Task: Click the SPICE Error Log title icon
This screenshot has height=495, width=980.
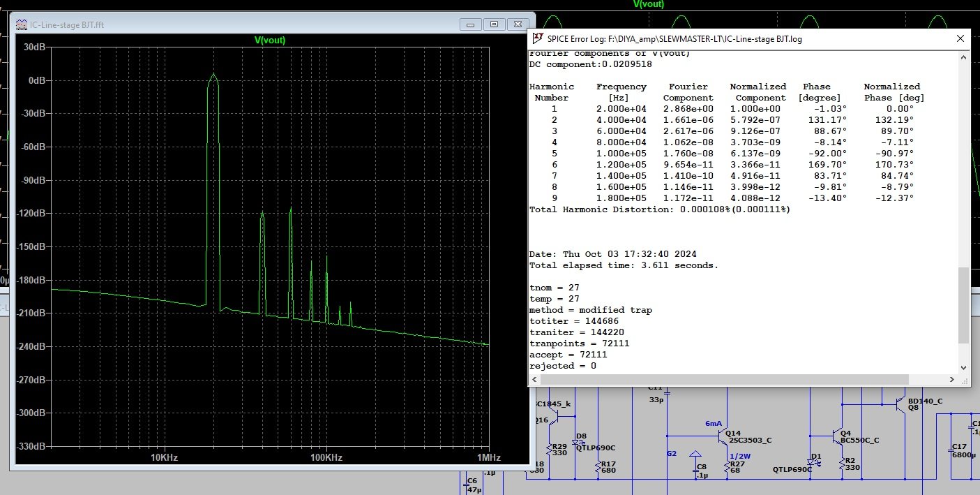Action: 538,38
